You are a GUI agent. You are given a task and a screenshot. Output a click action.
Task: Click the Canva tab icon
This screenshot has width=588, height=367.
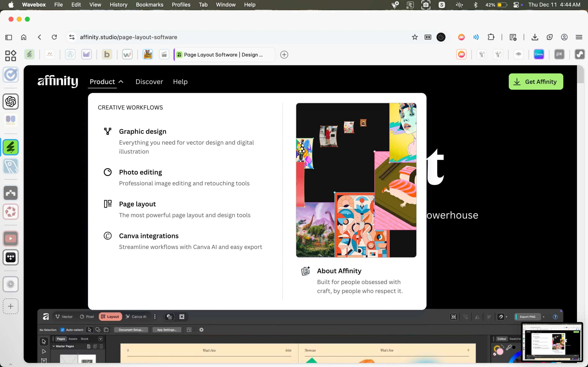[538, 54]
